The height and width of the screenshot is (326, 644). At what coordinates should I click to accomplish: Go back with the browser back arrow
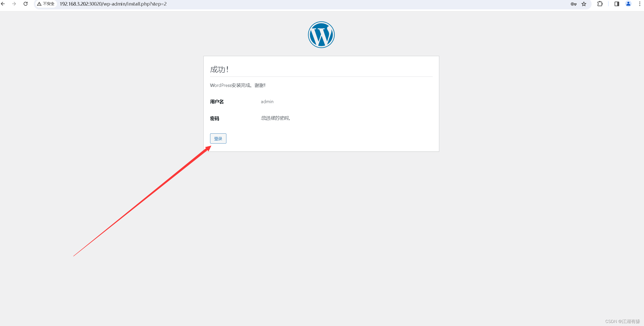[x=3, y=4]
